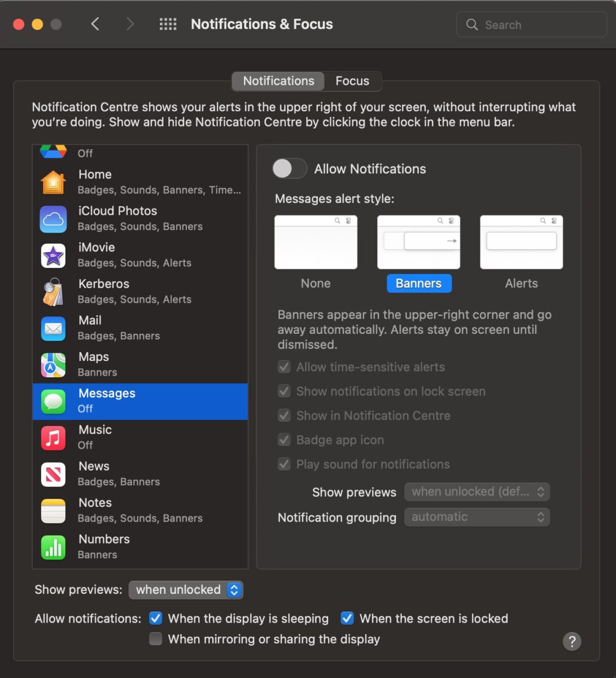Click the None label under alert style
Screen dimensions: 616x678
316,283
